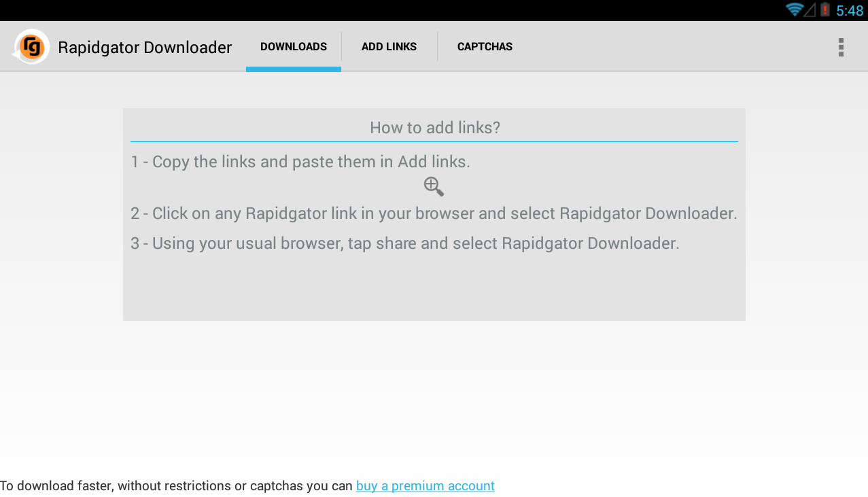Select step 1 "Copy the links and paste them"

[300, 162]
